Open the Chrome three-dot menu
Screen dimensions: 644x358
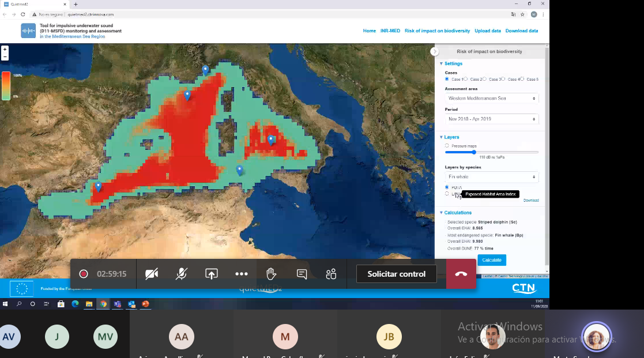pos(543,14)
